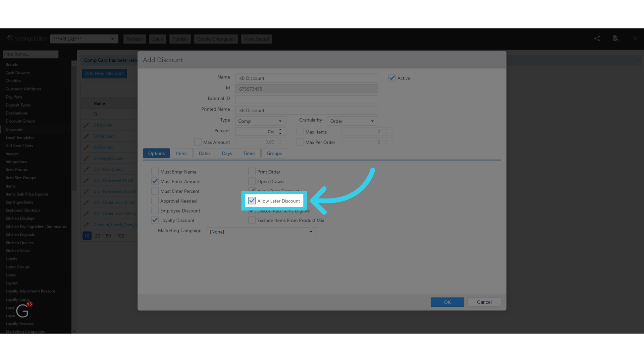Viewport: 644px width, 362px height.
Task: Set page size to 50 rows
Action: pyautogui.click(x=108, y=236)
